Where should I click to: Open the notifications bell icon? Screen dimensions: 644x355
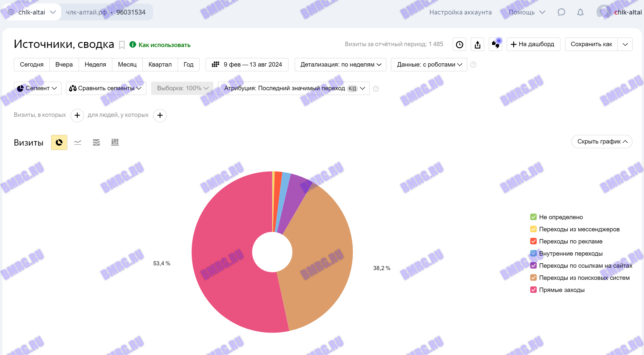coord(580,12)
